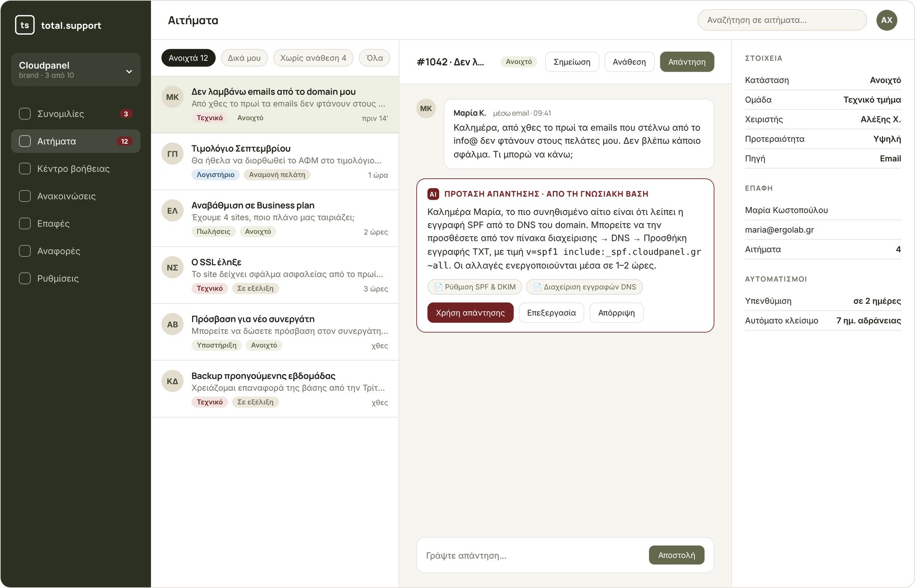Open ticket Αναβάθμιση σε Business plan

275,219
